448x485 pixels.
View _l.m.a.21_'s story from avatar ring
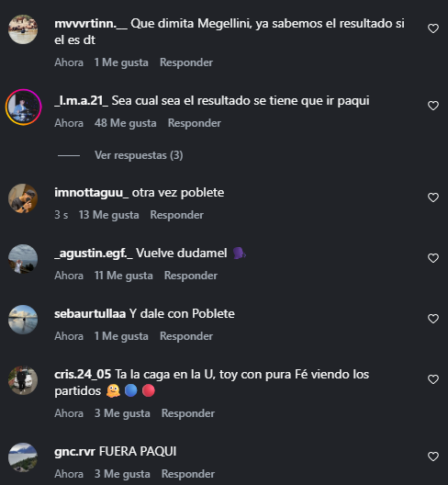(23, 107)
